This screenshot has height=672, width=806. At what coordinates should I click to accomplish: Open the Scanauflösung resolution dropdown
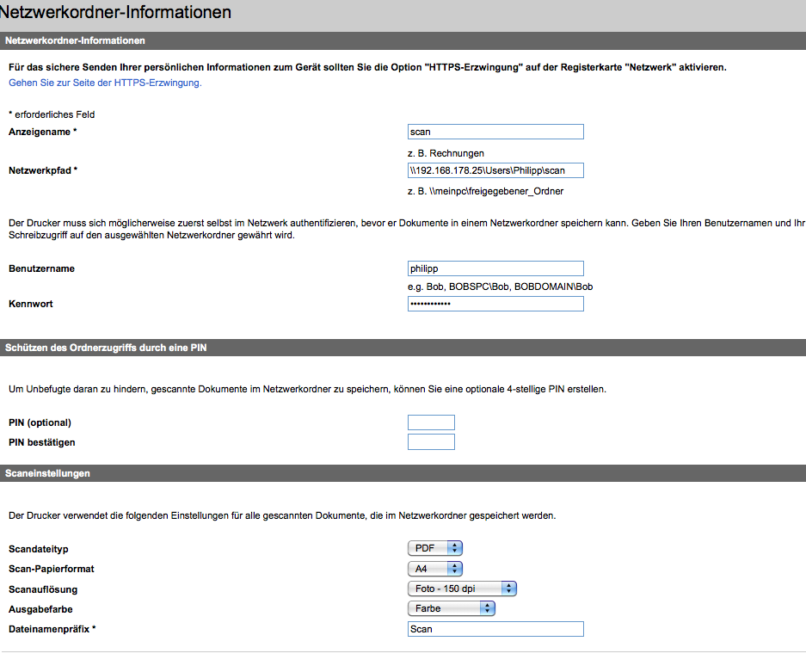pyautogui.click(x=462, y=589)
